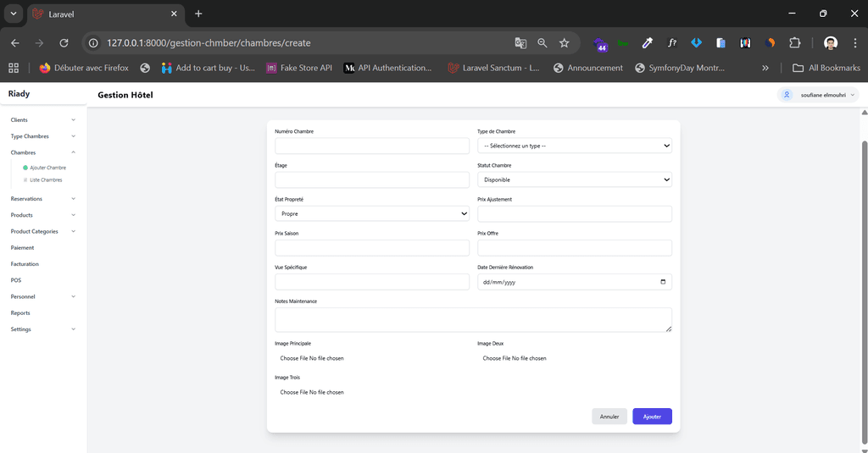This screenshot has width=868, height=453.
Task: Go to Liste Chambres in sidebar
Action: (x=47, y=180)
